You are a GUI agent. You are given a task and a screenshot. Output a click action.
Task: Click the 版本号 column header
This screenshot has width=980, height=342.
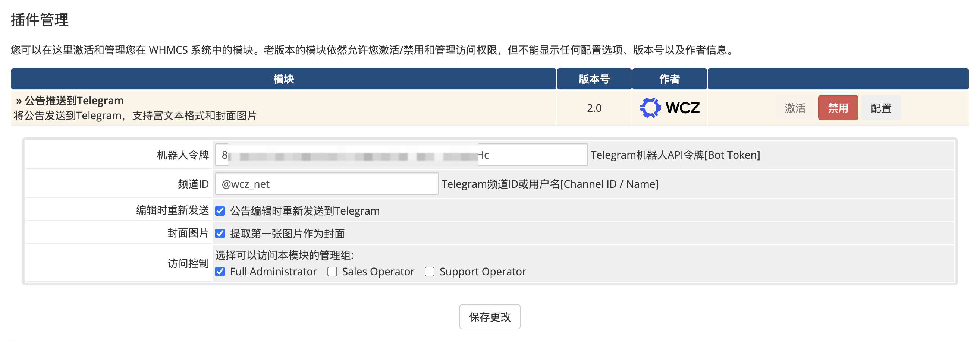[594, 79]
